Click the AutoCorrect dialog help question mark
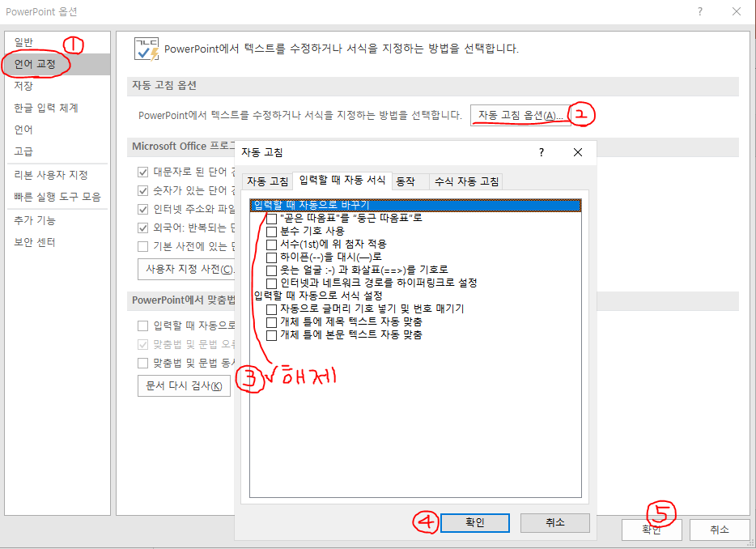 coord(542,152)
